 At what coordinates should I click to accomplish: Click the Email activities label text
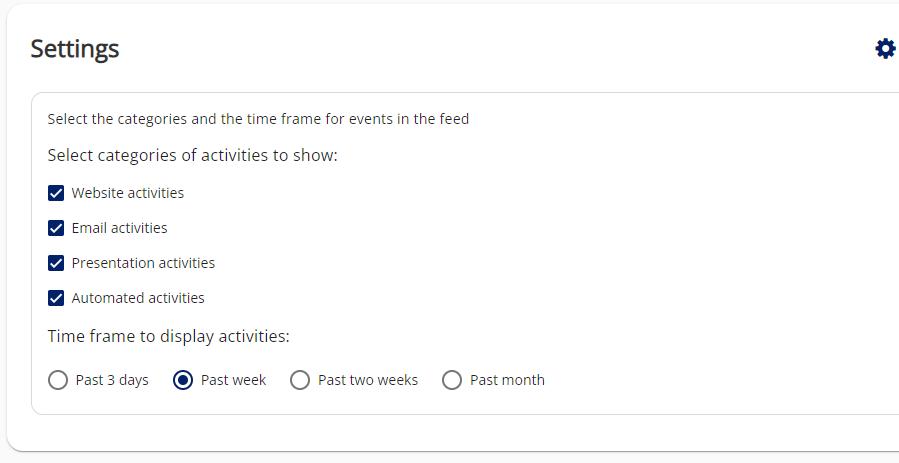[x=119, y=228]
